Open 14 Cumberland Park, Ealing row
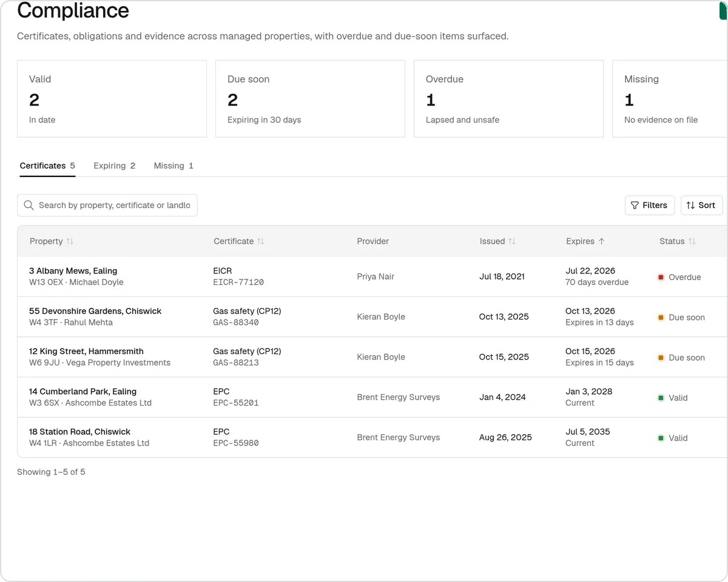The height and width of the screenshot is (582, 728). point(372,397)
